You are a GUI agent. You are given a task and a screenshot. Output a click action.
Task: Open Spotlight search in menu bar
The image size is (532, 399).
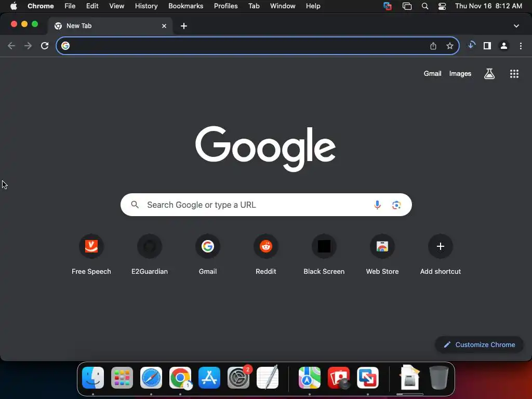[425, 6]
